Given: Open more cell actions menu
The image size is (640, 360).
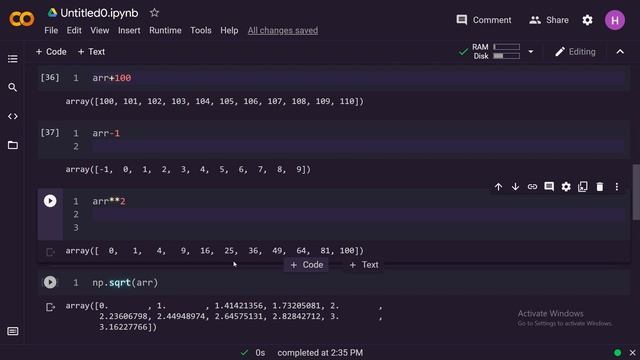Looking at the screenshot, I should 617,187.
